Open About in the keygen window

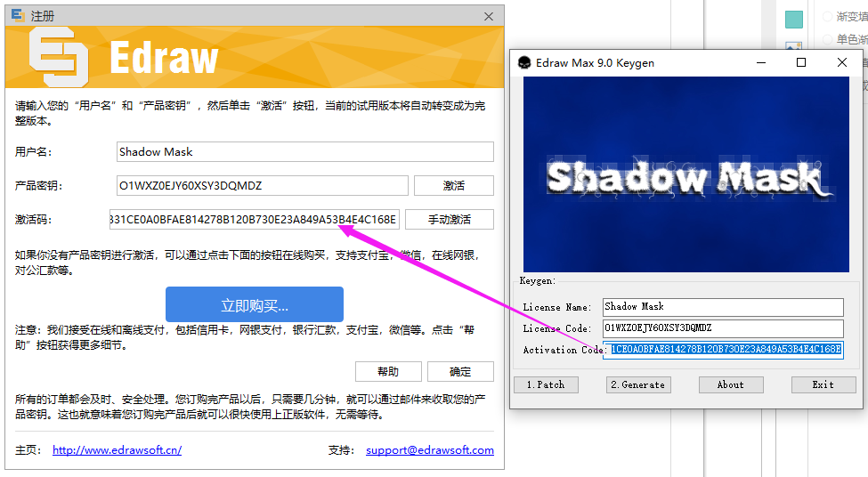tap(731, 384)
